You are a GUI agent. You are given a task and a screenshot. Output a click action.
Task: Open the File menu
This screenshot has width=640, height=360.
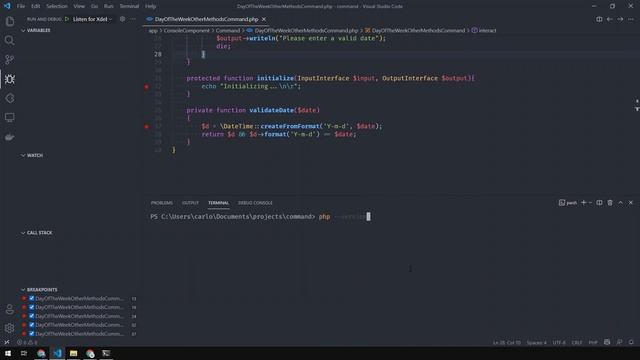point(21,6)
